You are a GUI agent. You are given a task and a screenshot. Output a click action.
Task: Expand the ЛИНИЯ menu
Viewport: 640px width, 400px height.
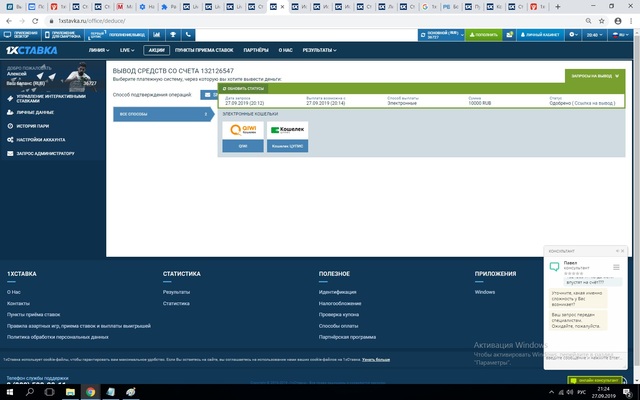[99, 50]
